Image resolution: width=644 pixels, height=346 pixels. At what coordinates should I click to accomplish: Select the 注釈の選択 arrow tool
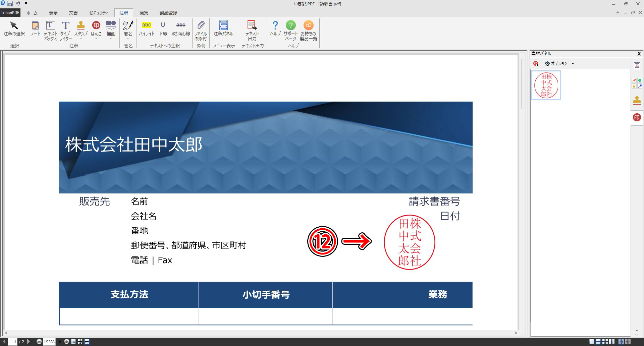[14, 28]
